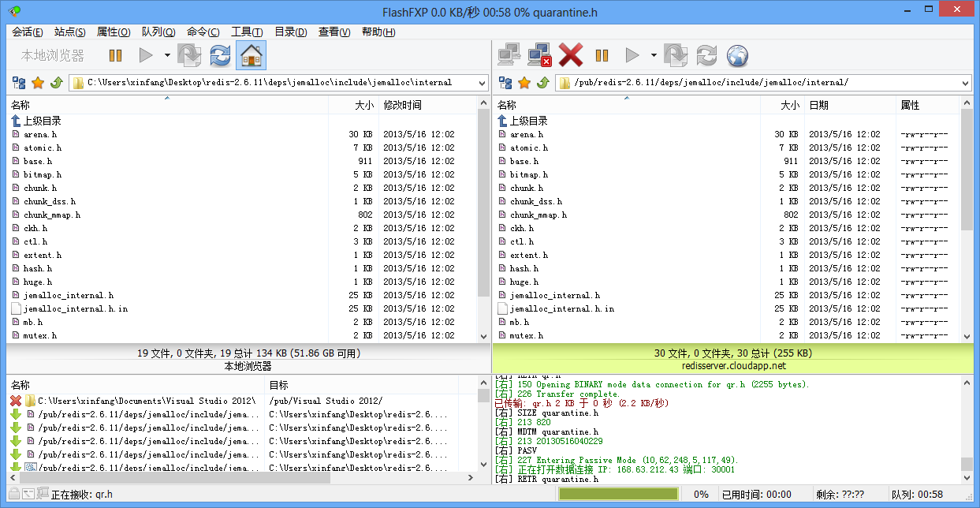The height and width of the screenshot is (508, 980).
Task: Open the 工具(T) menu
Action: point(246,32)
